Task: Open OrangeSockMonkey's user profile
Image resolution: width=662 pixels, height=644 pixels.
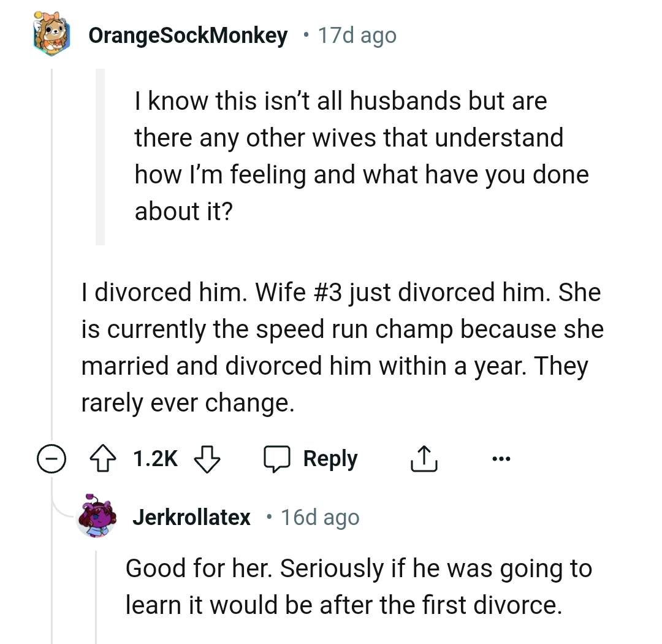Action: 188,36
